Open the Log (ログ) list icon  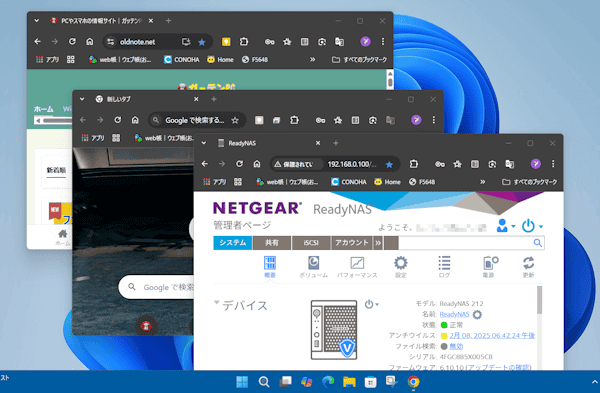pyautogui.click(x=444, y=267)
